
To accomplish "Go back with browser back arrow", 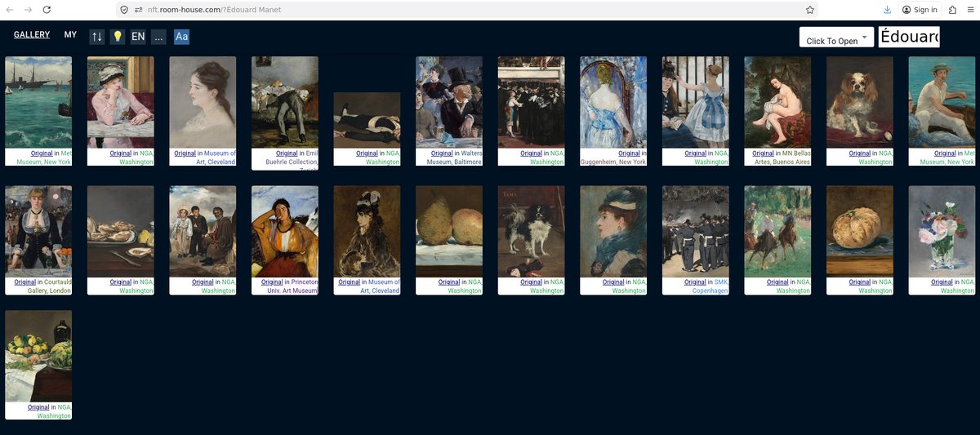I will (x=10, y=10).
